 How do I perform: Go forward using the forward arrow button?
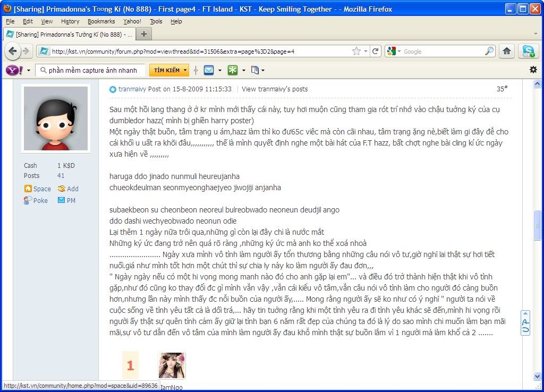26,52
